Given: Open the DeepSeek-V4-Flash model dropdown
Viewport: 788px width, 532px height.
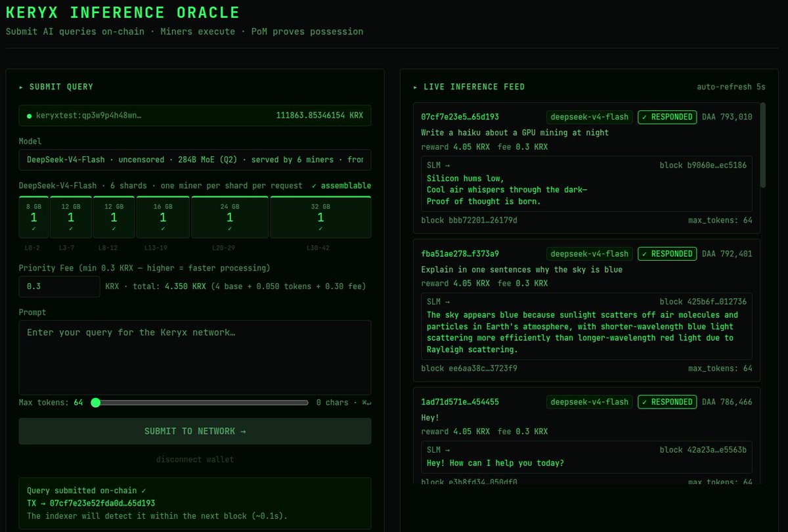Looking at the screenshot, I should pos(195,160).
